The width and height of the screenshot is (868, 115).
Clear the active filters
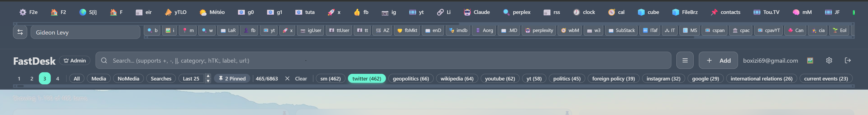pos(296,79)
